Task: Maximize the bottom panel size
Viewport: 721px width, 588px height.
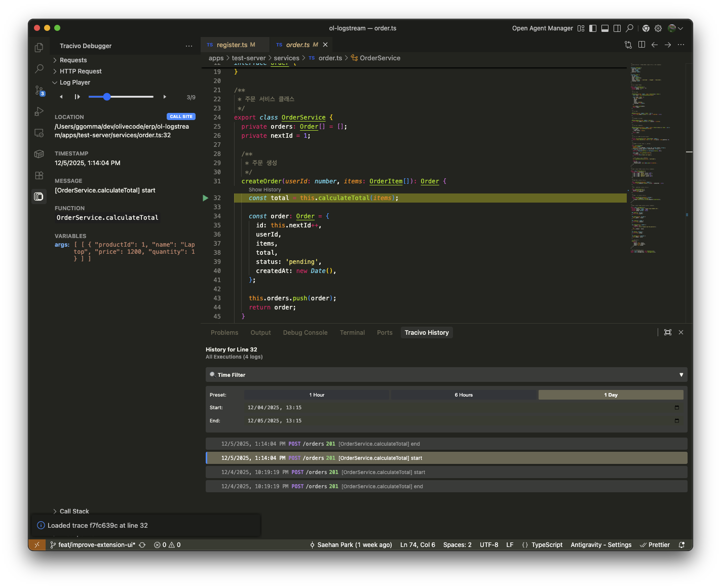Action: [x=667, y=332]
